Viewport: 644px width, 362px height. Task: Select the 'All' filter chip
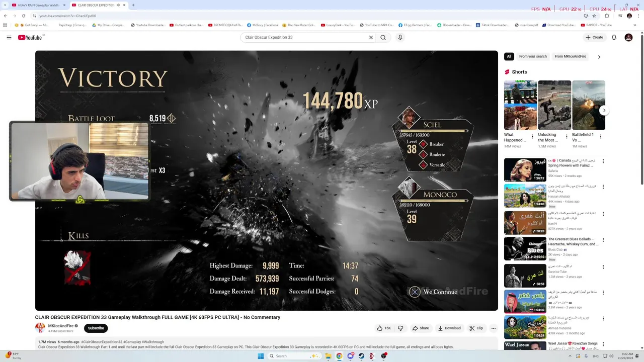point(509,56)
